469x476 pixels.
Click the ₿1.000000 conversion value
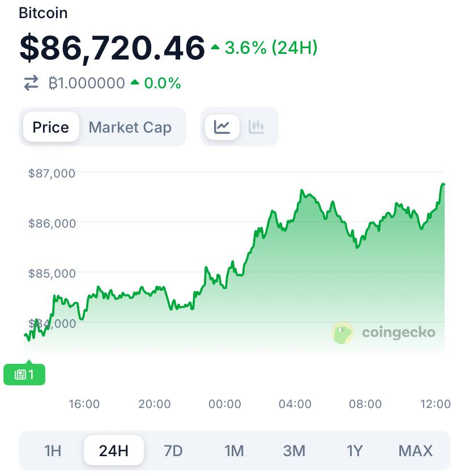coord(87,84)
